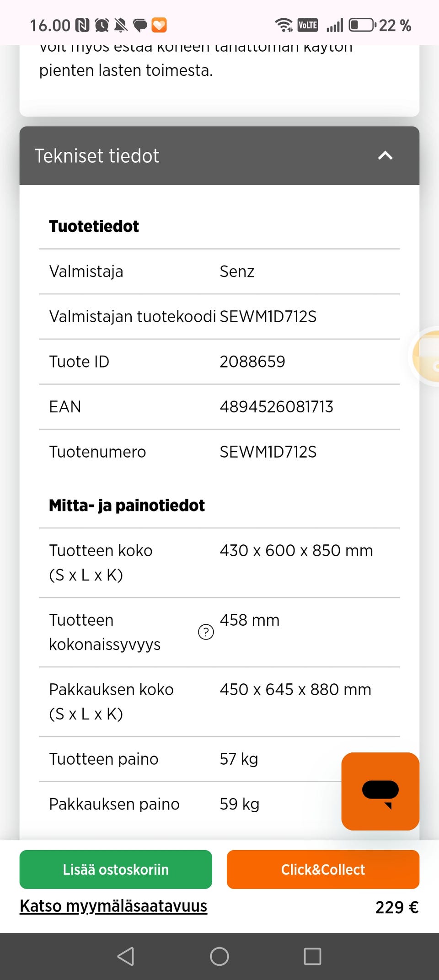
Task: Tap the 229 € price text
Action: 396,907
